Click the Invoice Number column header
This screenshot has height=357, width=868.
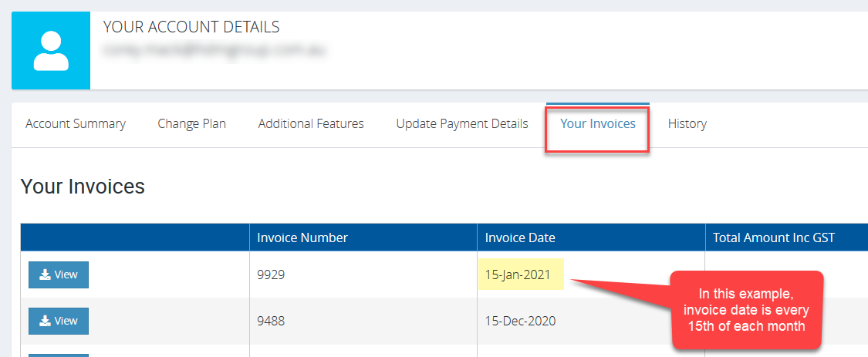point(302,237)
